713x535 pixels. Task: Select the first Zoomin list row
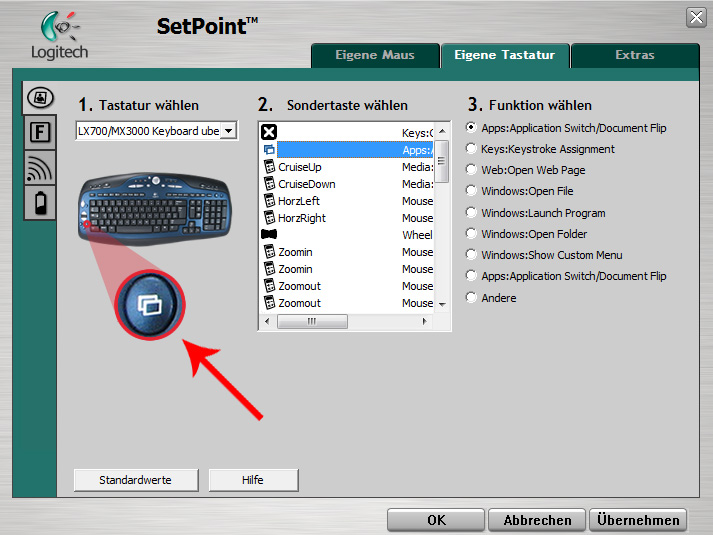346,252
